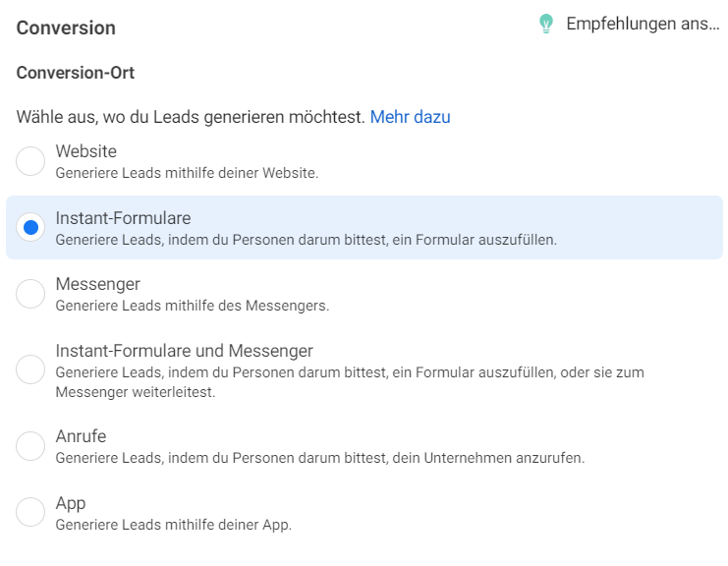
Task: Click the 'Messenger' option title text
Action: [x=97, y=284]
